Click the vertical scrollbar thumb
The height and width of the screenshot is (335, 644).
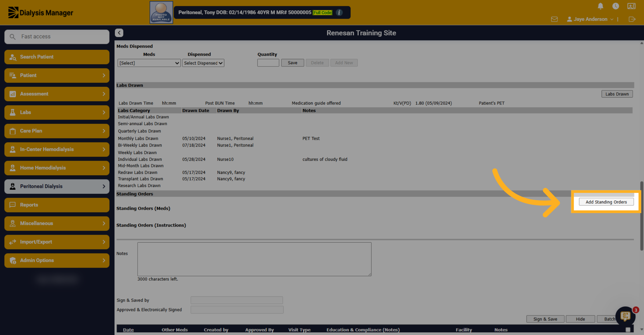pos(642,216)
